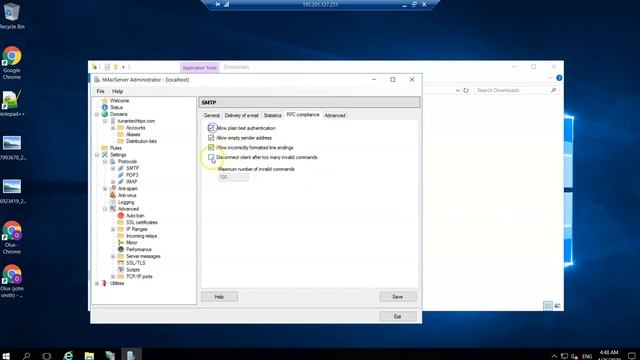Click Internet Explorer in taskbar
This screenshot has width=640, height=360.
pos(68,356)
